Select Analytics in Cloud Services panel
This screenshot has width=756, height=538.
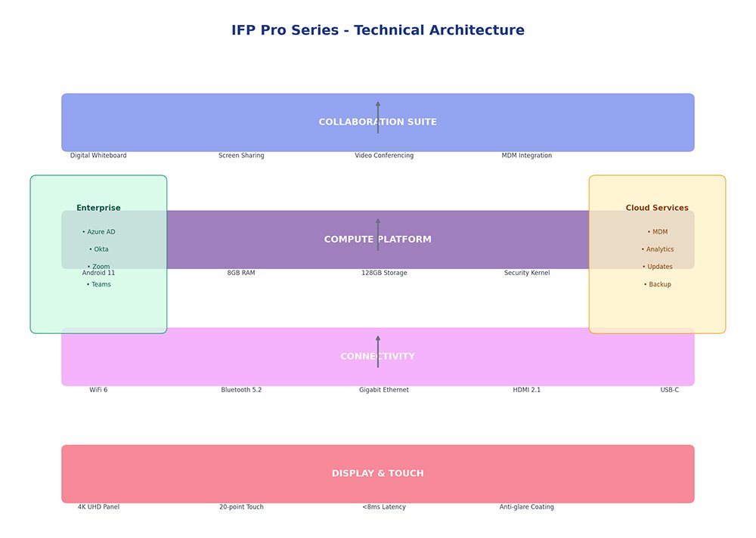point(658,249)
